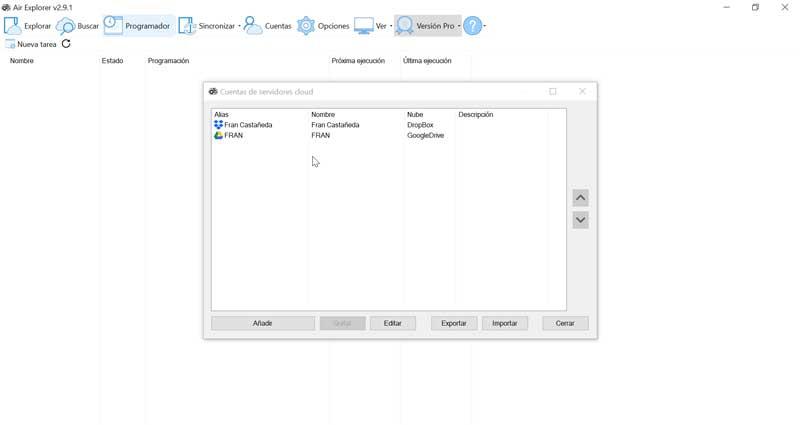Click the disabled Quitar button
The height and width of the screenshot is (425, 800).
coord(342,323)
